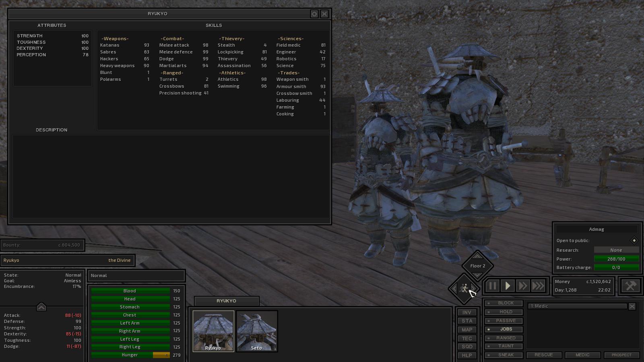Screen dimensions: 644x362
Task: Click the Battery charge 0/0 bar
Action: click(616, 267)
